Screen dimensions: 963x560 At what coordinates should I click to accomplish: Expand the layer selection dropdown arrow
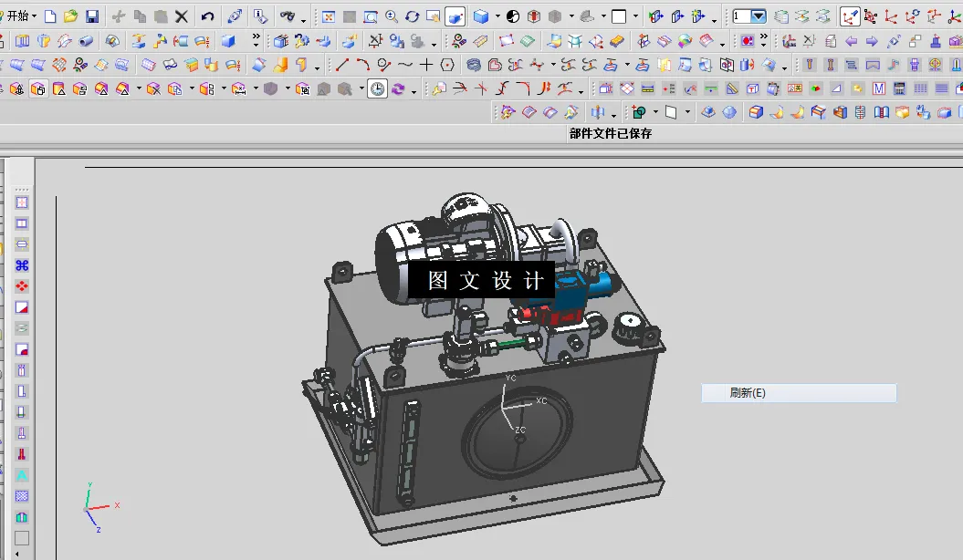[x=759, y=16]
